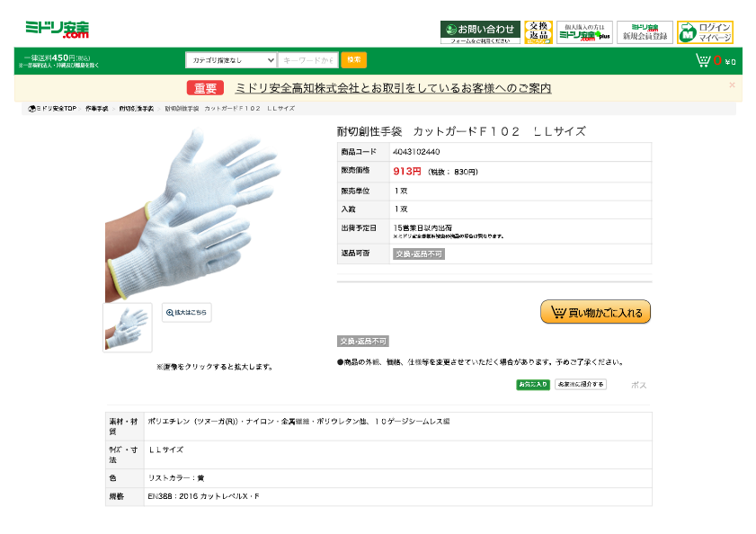The image size is (756, 534).
Task: Open 新規会員登録 new member registration
Action: click(645, 31)
